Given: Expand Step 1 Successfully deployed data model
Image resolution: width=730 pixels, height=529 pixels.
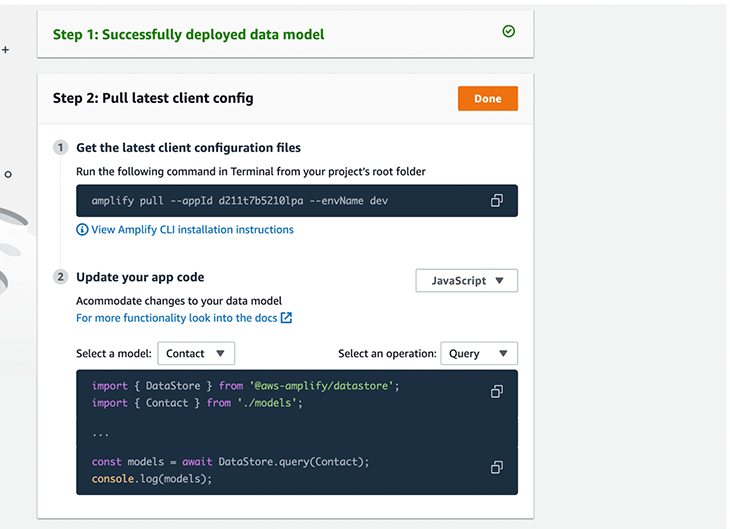Looking at the screenshot, I should tap(285, 34).
